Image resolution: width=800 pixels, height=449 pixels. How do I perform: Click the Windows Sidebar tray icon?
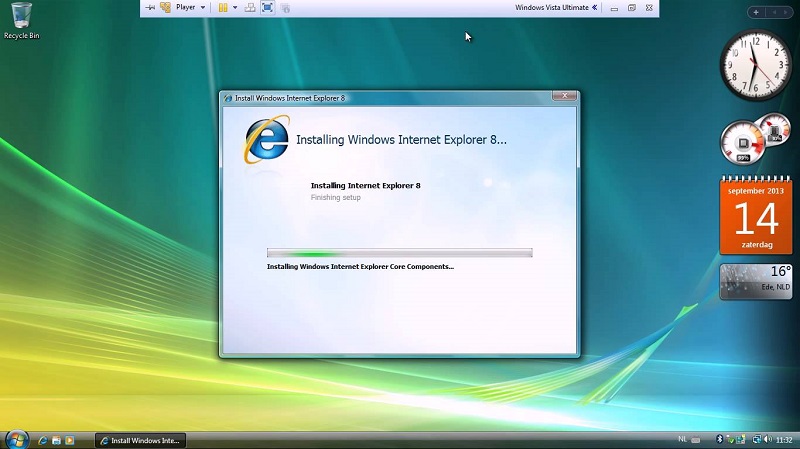(741, 440)
